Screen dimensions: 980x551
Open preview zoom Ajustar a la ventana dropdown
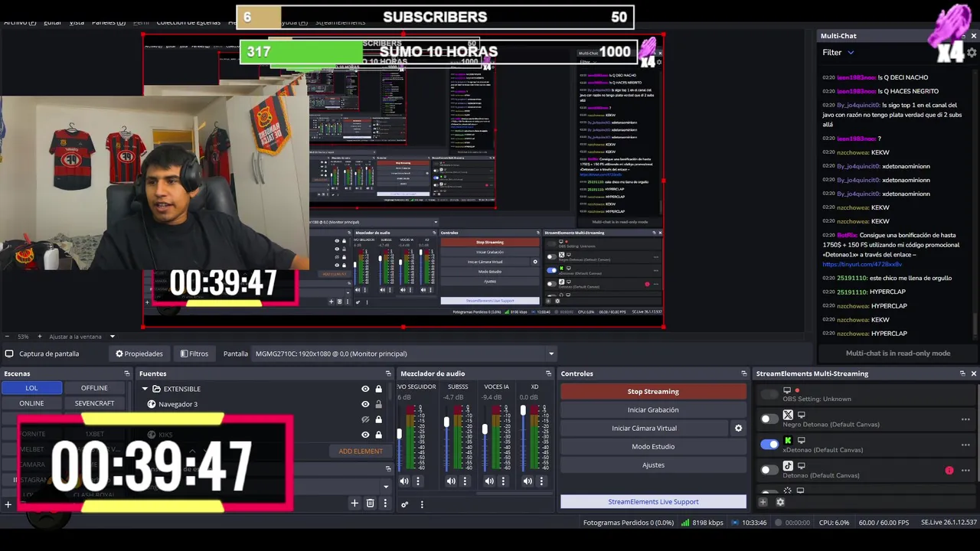[112, 337]
